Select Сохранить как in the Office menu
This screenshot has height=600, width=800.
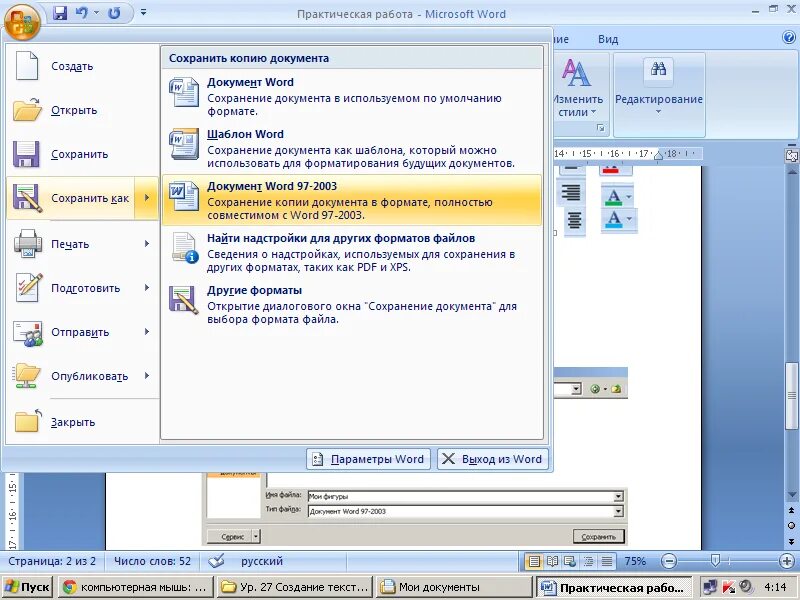[70, 198]
